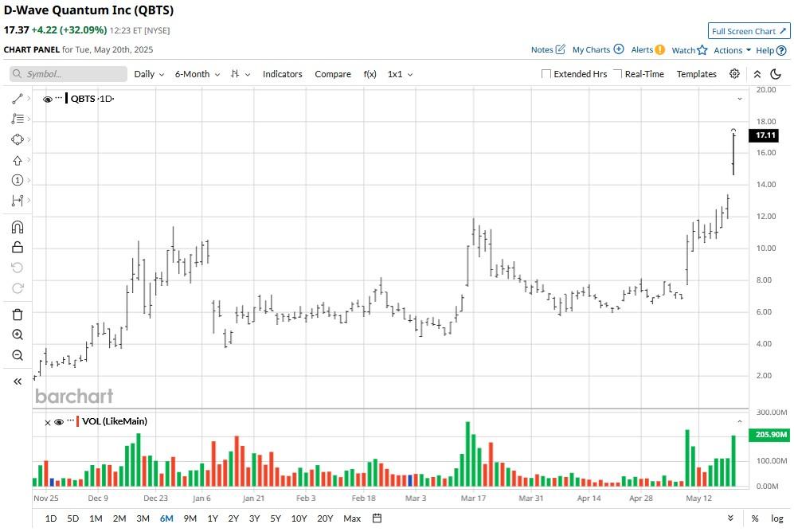Open VOL study options dots
The width and height of the screenshot is (794, 532).
(x=70, y=421)
